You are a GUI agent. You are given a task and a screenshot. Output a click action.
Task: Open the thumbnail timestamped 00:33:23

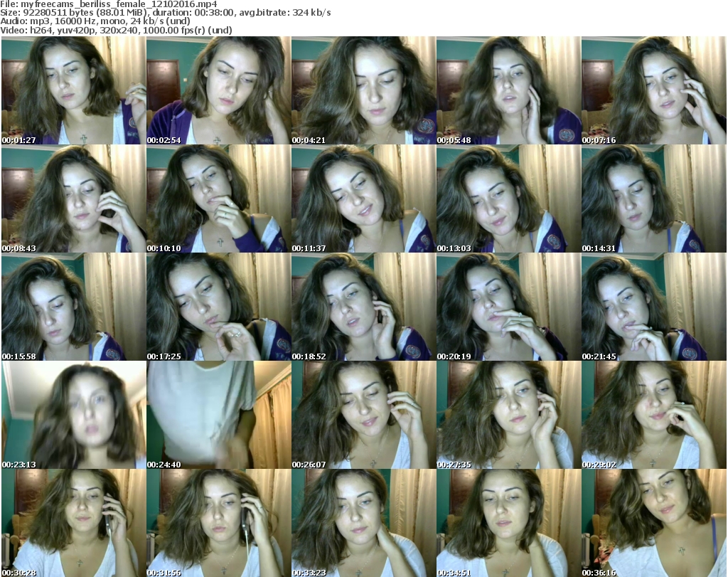point(363,523)
